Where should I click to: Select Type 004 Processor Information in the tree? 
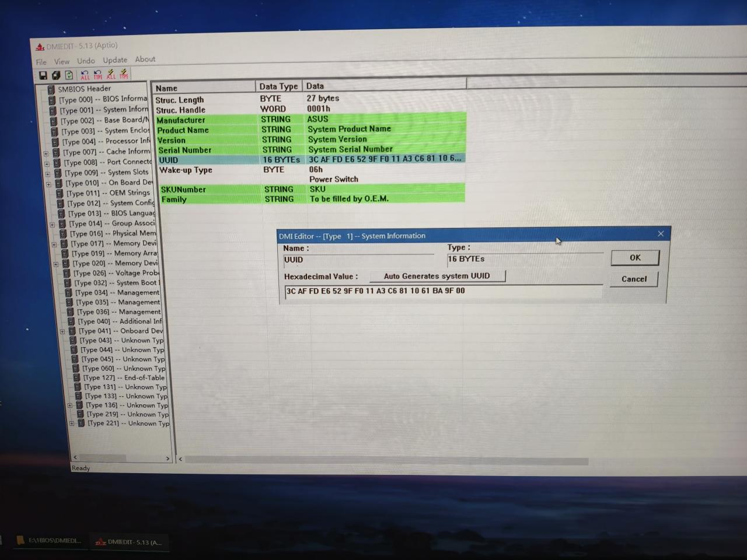click(x=106, y=141)
